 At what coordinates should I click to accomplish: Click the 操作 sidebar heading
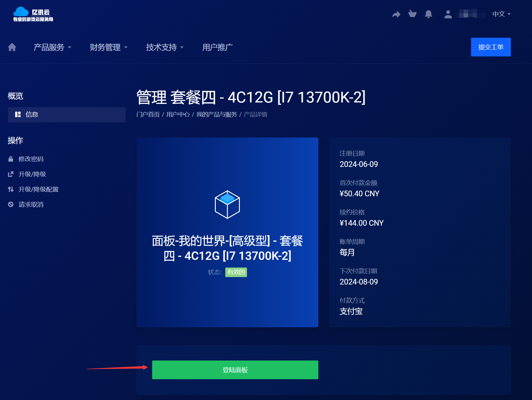[x=15, y=140]
